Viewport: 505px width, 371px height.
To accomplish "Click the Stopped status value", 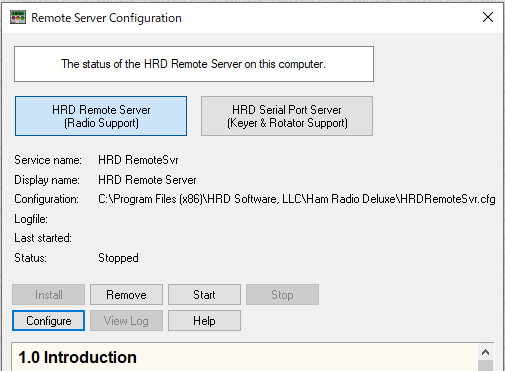I will 118,258.
